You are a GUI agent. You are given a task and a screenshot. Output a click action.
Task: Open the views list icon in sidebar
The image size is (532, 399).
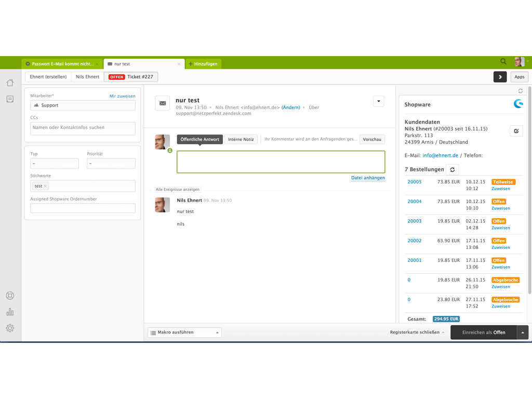[10, 99]
